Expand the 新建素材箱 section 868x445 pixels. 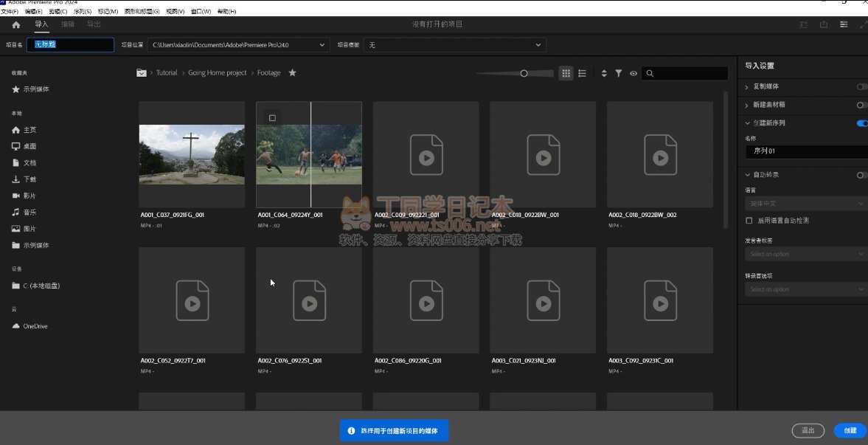coord(747,105)
